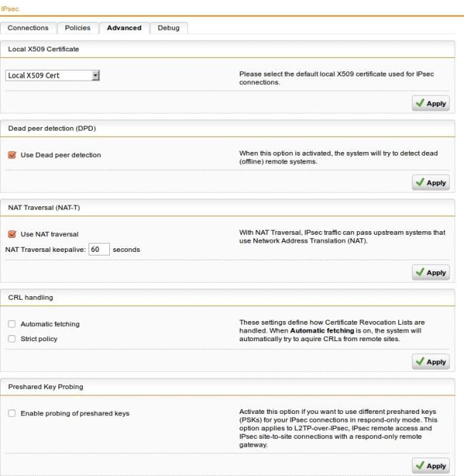Apply the CRL handling settings

(x=430, y=362)
